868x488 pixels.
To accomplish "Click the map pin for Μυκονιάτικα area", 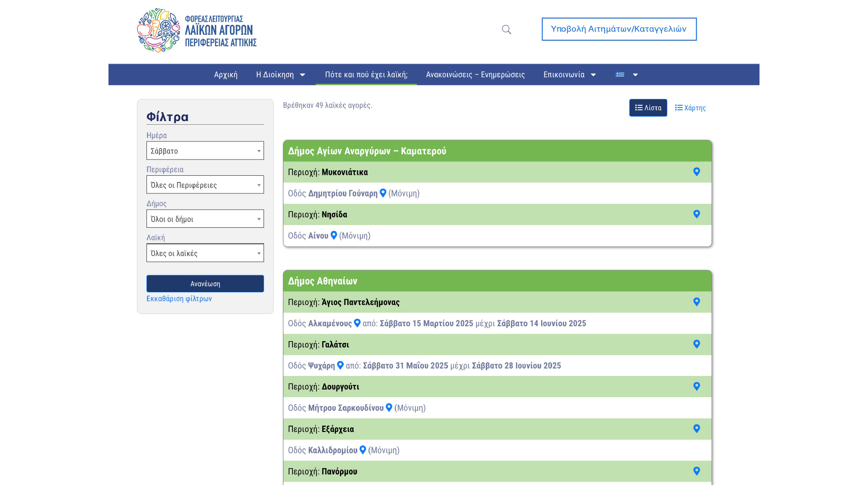I will 696,172.
